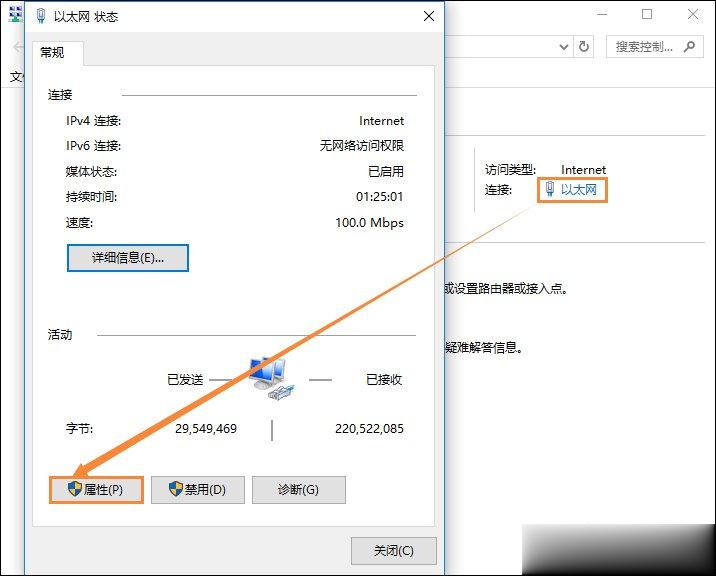Select the 无网络访问权限 IPv6 status text
The width and height of the screenshot is (716, 576).
click(362, 146)
